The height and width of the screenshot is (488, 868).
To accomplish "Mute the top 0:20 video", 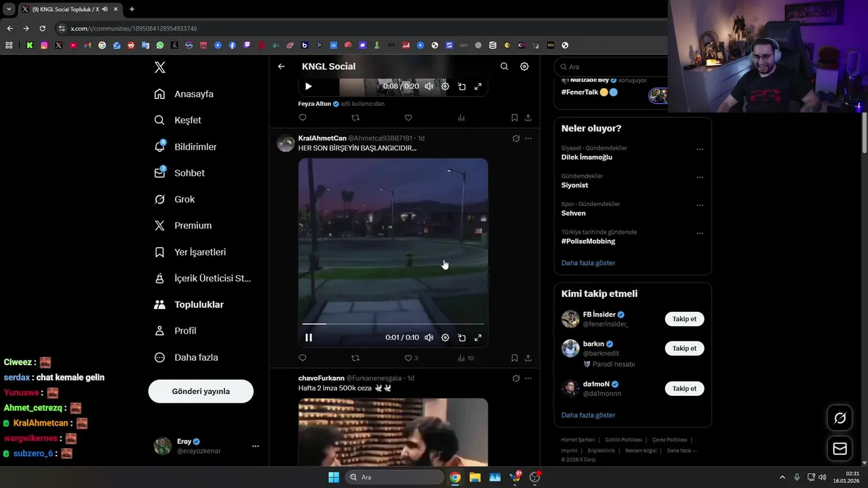I will coord(429,86).
